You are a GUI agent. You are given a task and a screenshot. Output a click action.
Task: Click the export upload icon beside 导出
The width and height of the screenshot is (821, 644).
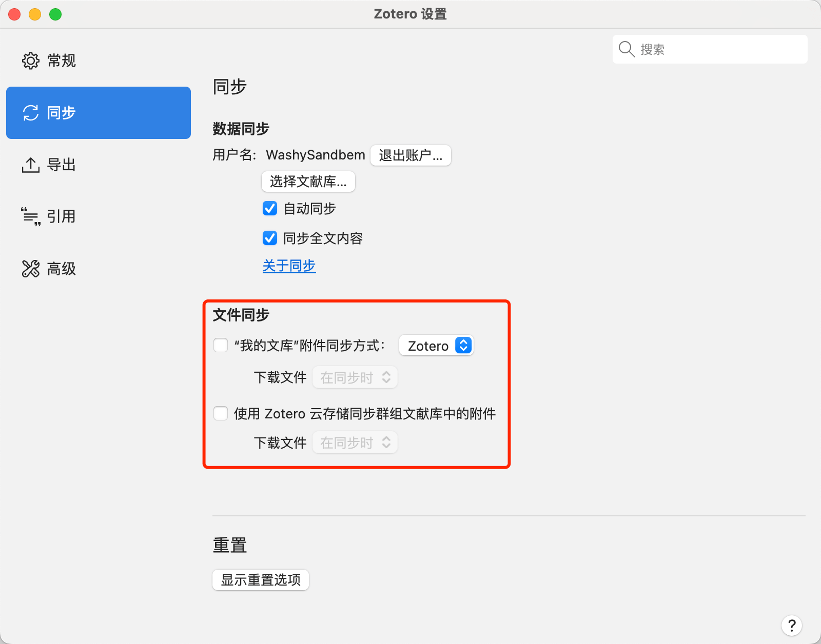(31, 165)
